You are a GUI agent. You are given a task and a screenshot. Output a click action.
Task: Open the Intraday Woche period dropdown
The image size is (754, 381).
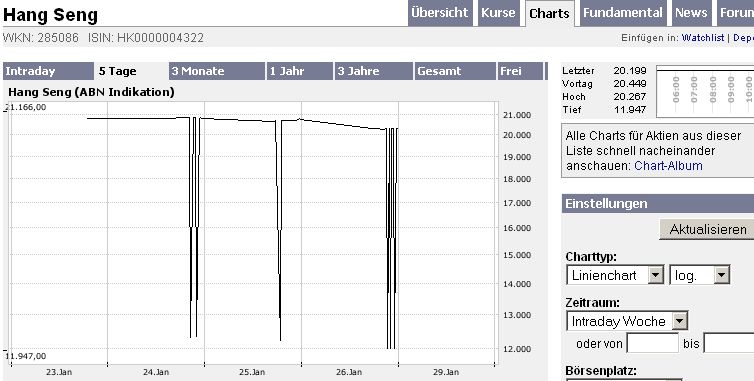tap(627, 321)
